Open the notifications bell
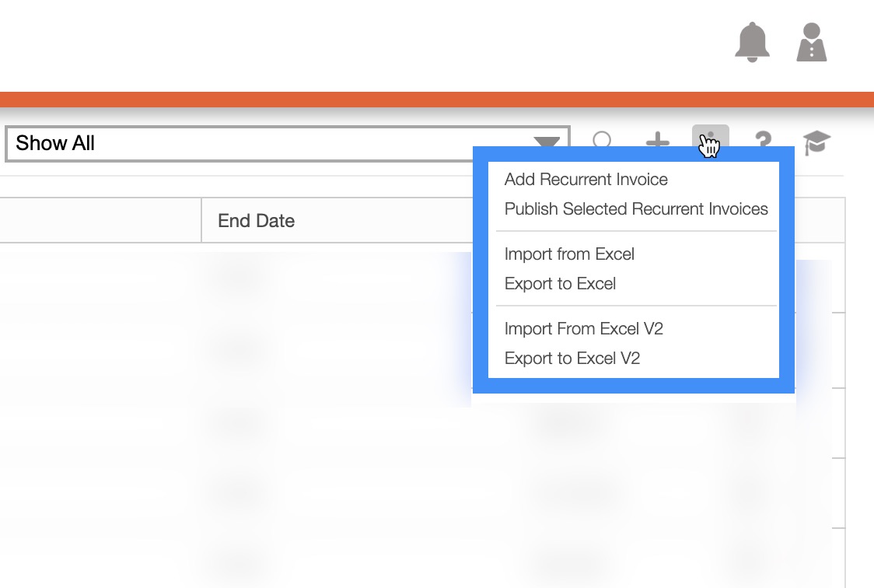The width and height of the screenshot is (874, 588). 752,42
